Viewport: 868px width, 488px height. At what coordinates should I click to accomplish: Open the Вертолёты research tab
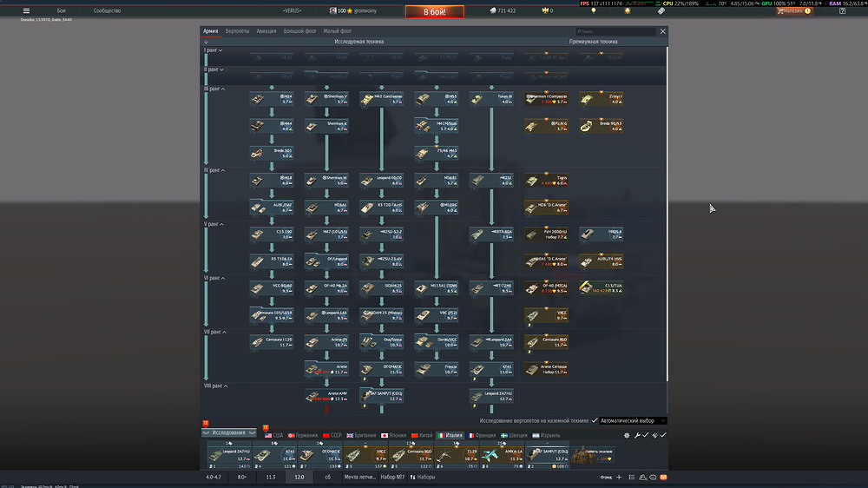click(x=237, y=31)
